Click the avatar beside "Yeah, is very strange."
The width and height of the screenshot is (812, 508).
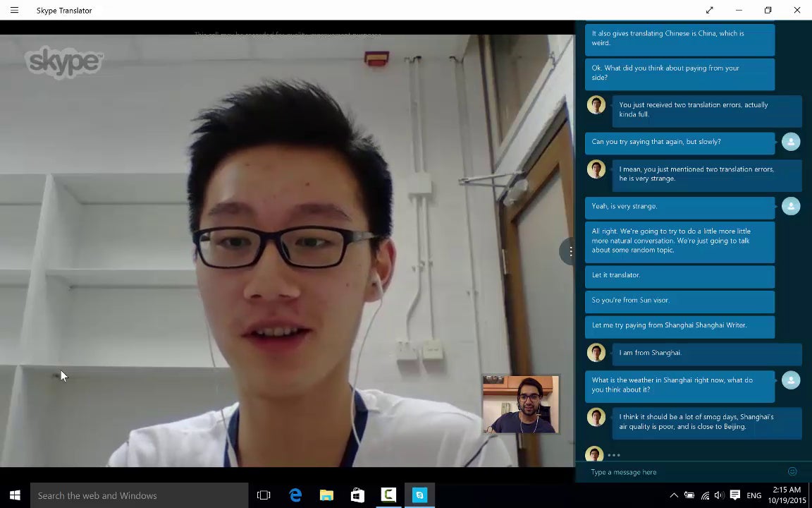tap(791, 206)
